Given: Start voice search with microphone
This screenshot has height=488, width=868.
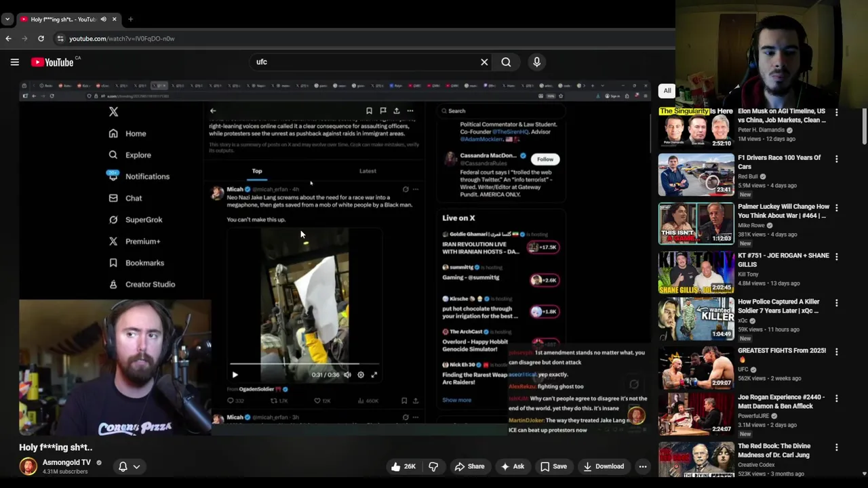Looking at the screenshot, I should click(536, 62).
